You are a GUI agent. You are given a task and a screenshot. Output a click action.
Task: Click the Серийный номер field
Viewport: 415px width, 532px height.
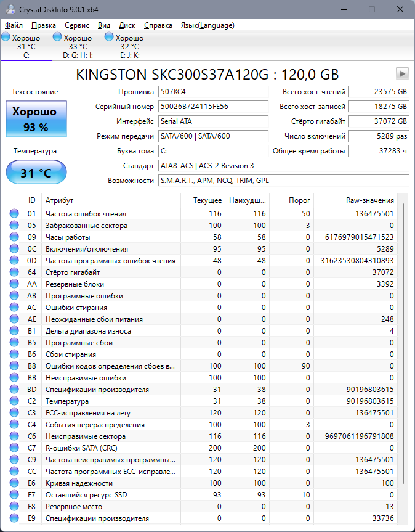point(213,107)
